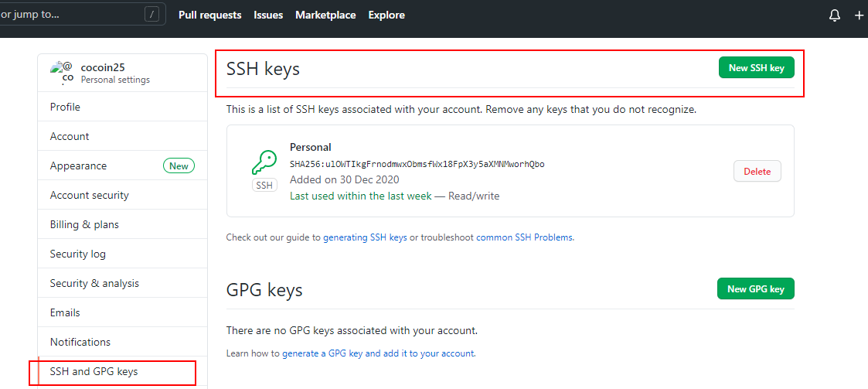Open the Explore navigation item
This screenshot has width=868, height=389.
[386, 15]
